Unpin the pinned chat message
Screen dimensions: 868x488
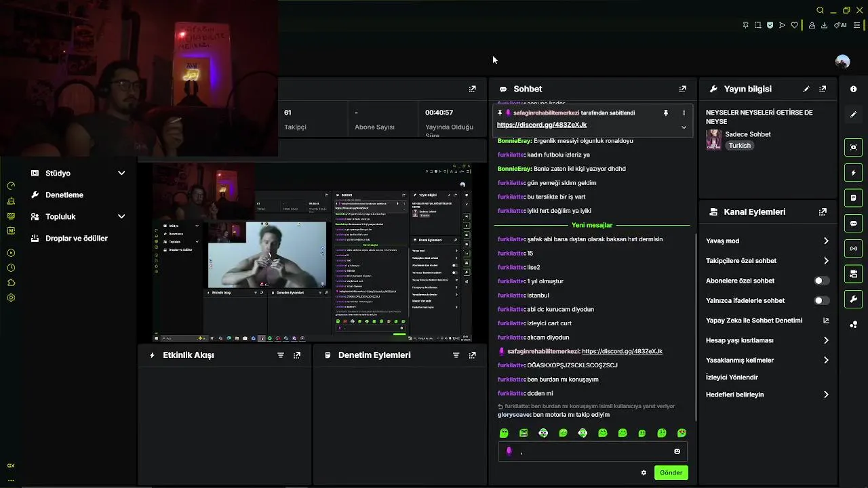click(x=666, y=113)
